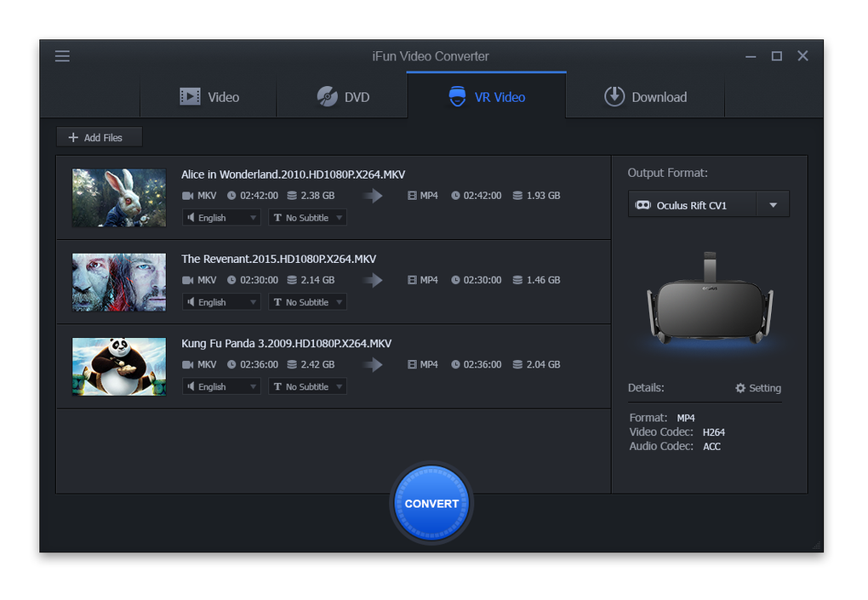Click the output size disk icon for Kung Fu Panda 3
The height and width of the screenshot is (600, 868).
(517, 364)
